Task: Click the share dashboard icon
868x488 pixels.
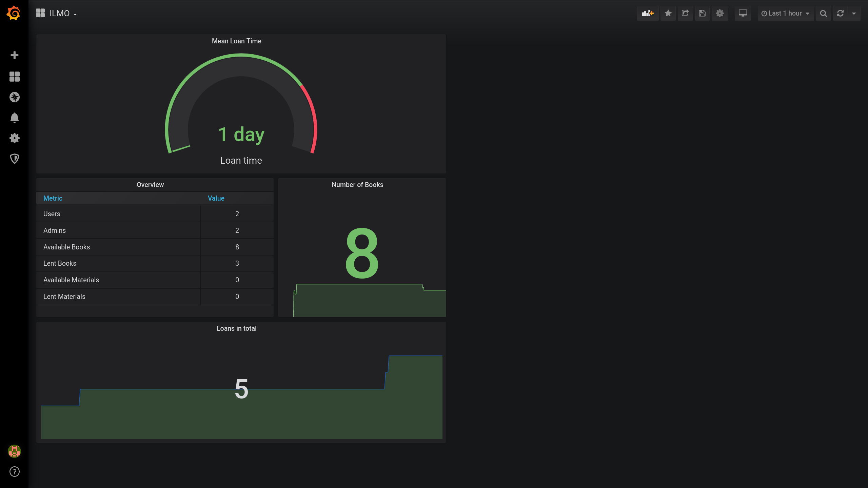Action: [684, 13]
